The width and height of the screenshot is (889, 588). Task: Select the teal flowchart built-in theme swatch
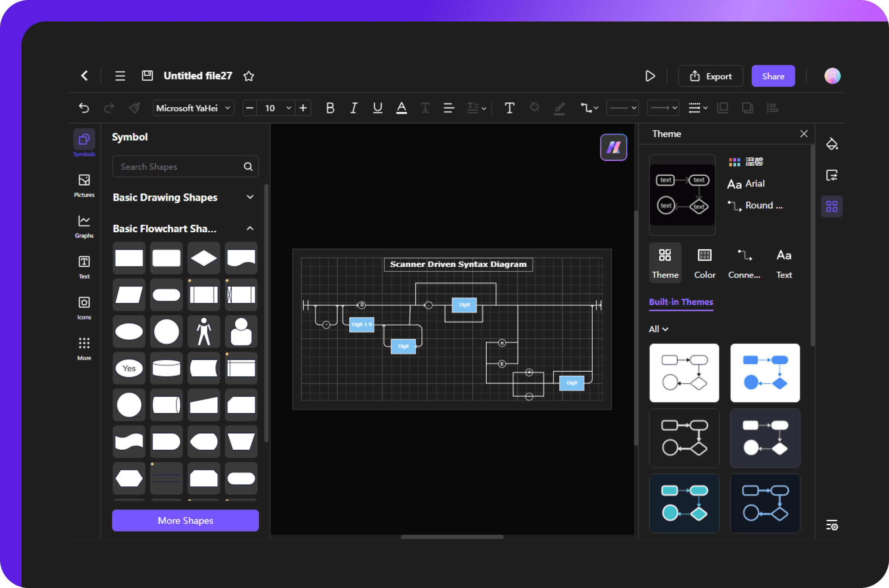[x=685, y=500]
